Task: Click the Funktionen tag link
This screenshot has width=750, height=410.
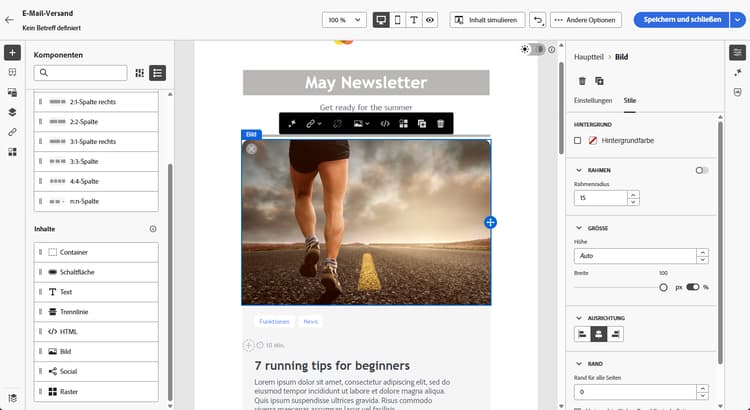Action: point(274,321)
